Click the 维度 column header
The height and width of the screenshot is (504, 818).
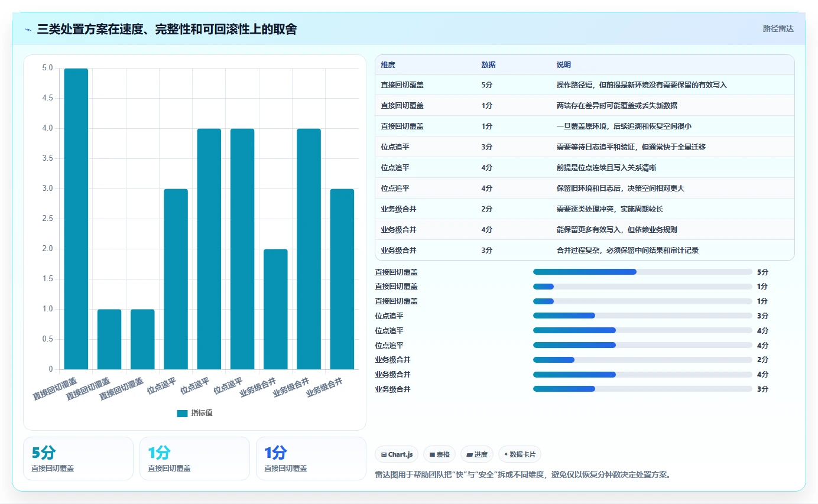(x=388, y=64)
